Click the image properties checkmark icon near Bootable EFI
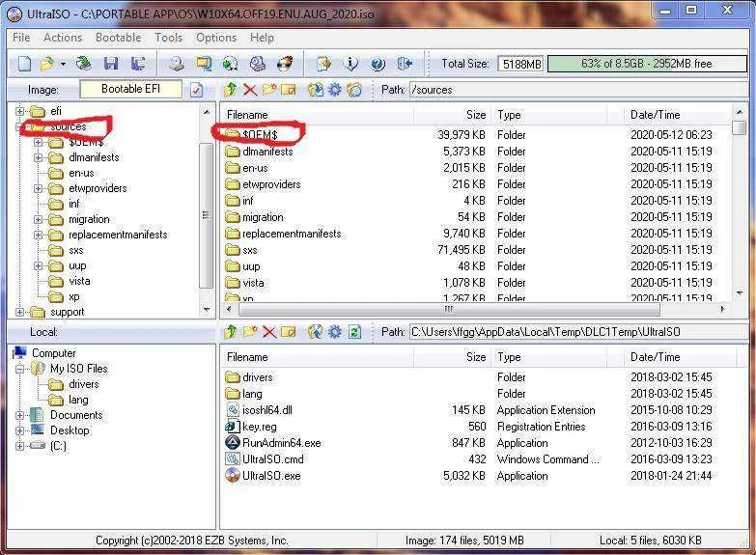 point(196,90)
